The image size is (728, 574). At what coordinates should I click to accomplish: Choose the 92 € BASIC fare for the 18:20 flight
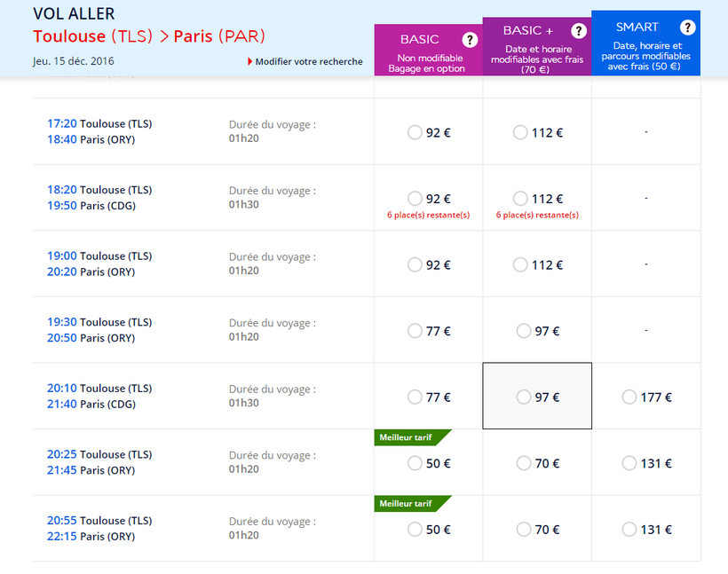415,199
